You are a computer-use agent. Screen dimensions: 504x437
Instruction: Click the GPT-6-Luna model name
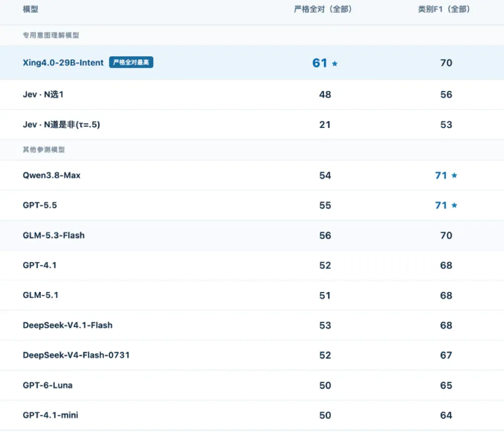point(47,385)
